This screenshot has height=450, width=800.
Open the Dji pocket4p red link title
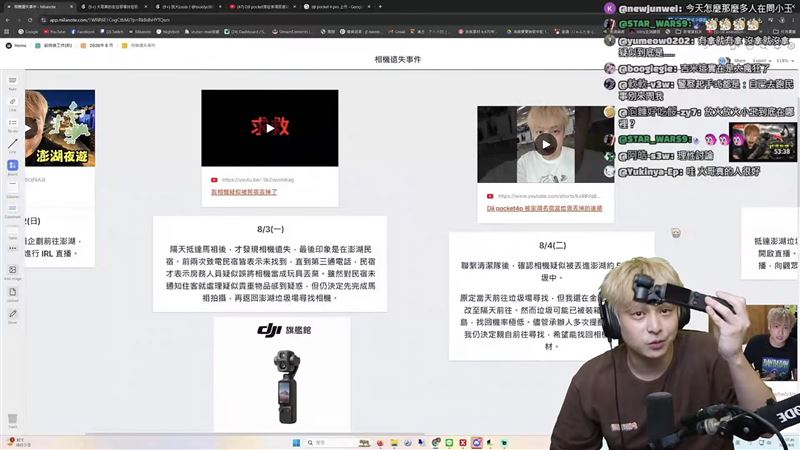pos(544,208)
